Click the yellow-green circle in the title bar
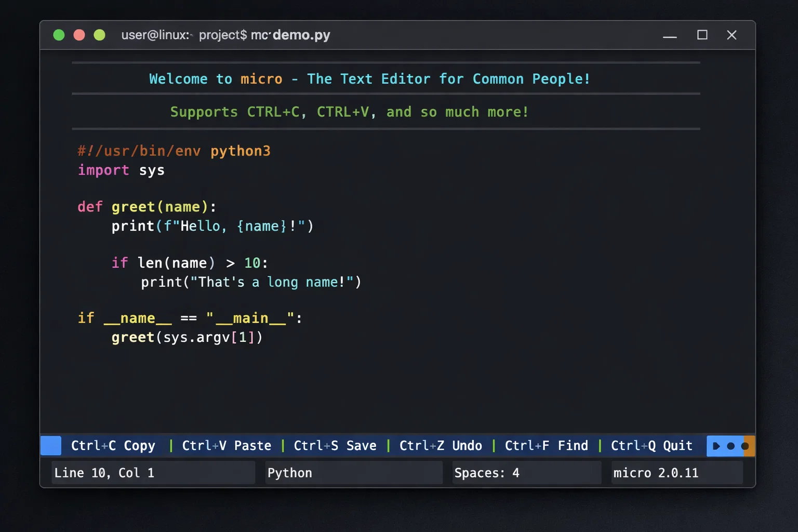This screenshot has height=532, width=798. click(99, 35)
